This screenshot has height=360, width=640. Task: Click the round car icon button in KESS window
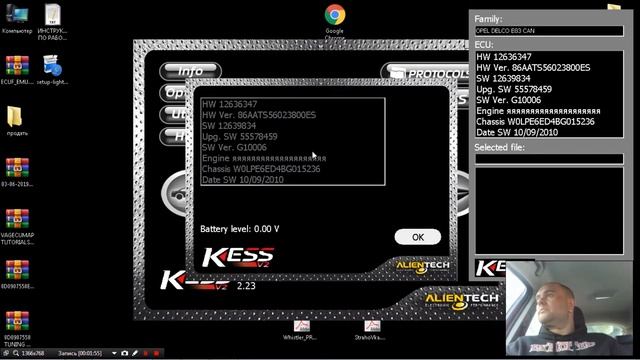click(x=174, y=194)
